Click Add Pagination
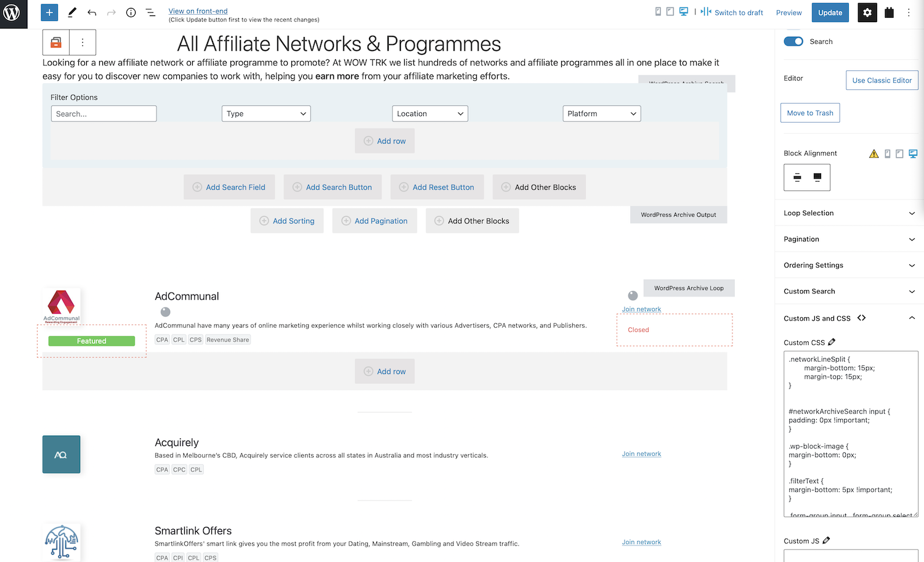Image resolution: width=924 pixels, height=562 pixels. 375,221
